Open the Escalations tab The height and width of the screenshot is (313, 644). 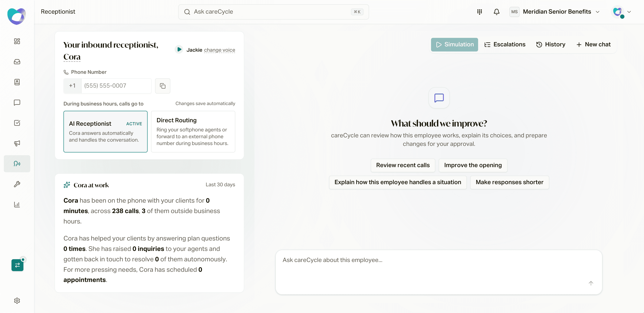505,44
